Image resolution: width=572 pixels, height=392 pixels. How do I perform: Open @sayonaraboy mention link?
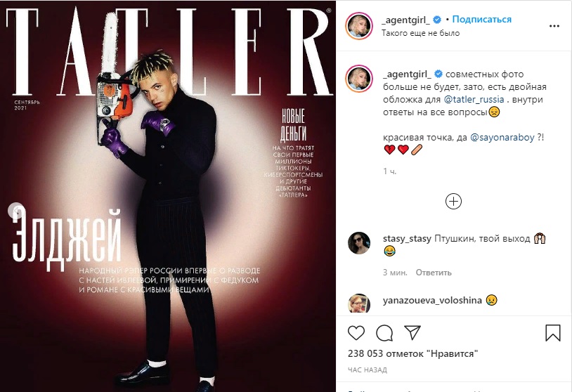click(502, 138)
